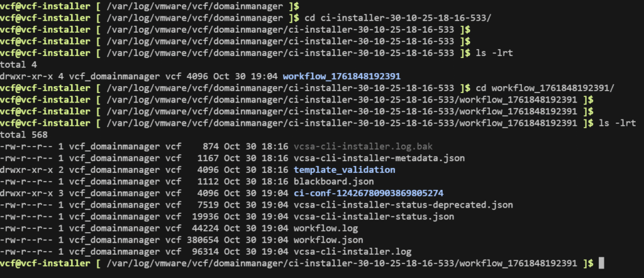Click the template_validation directory entry
The height and width of the screenshot is (278, 644).
[344, 170]
